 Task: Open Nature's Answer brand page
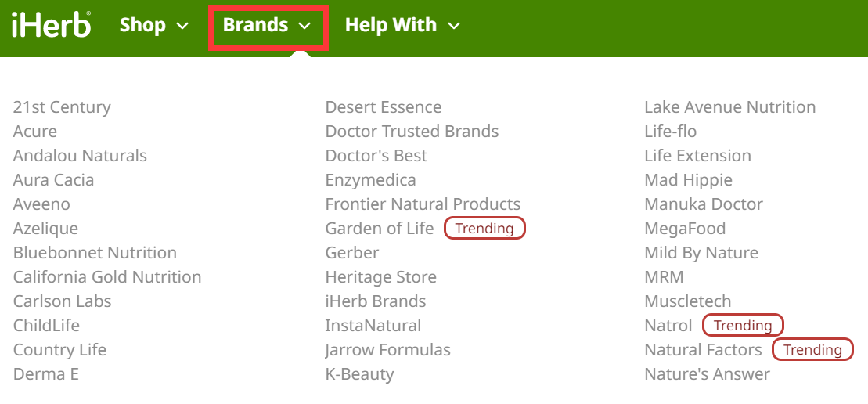point(708,374)
